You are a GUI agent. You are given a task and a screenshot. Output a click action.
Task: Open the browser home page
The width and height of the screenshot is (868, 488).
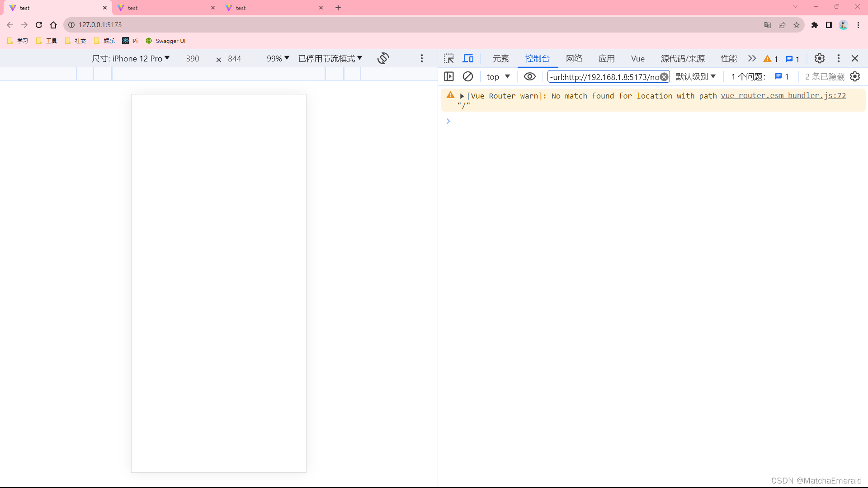point(53,25)
